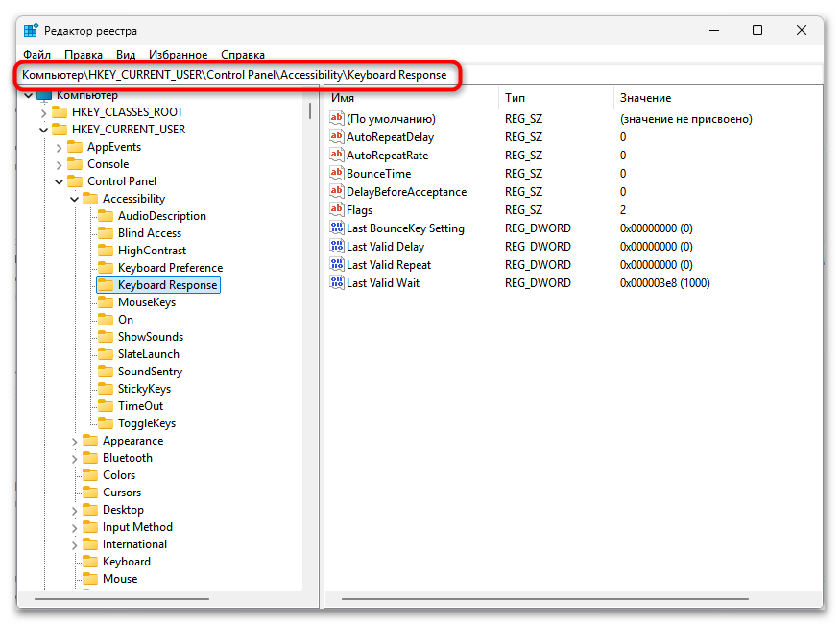Click the Registry Editor app icon in title bar
The width and height of the screenshot is (840, 625).
[31, 31]
